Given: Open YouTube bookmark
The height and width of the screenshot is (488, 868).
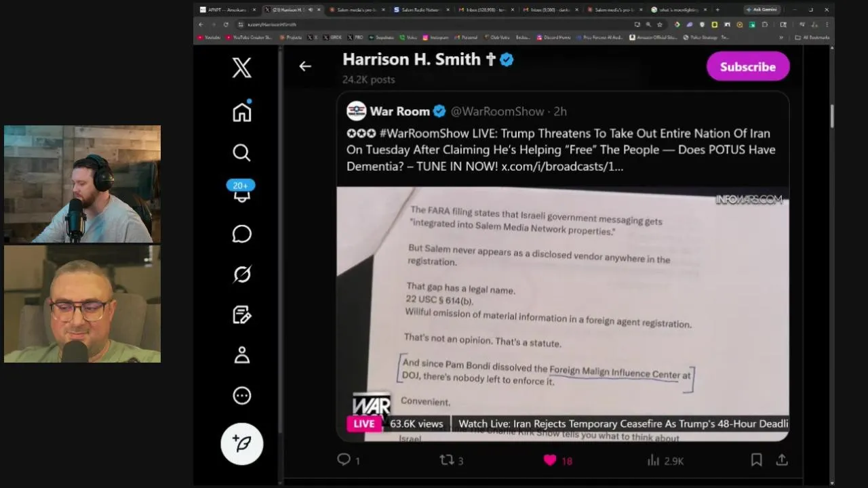Looking at the screenshot, I should coord(210,37).
